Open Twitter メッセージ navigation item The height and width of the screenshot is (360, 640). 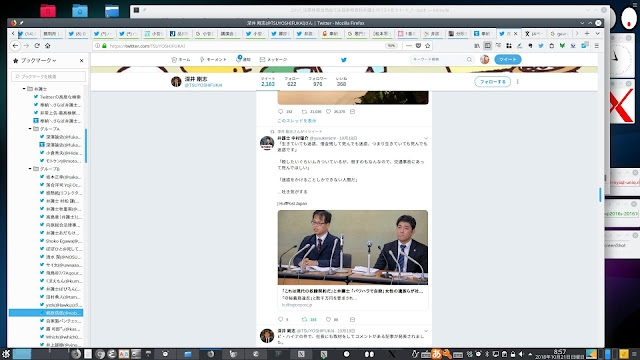coord(273,60)
